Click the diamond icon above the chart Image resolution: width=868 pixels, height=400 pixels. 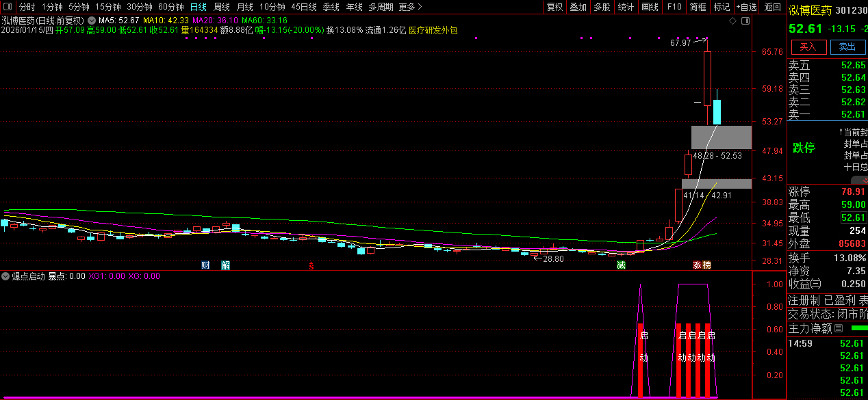pyautogui.click(x=732, y=21)
